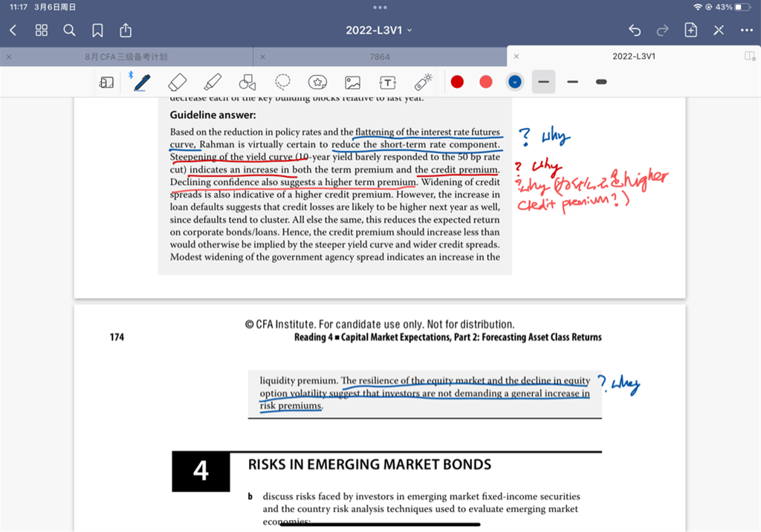The image size is (761, 532).
Task: Select the Pen tool
Action: pyautogui.click(x=140, y=82)
